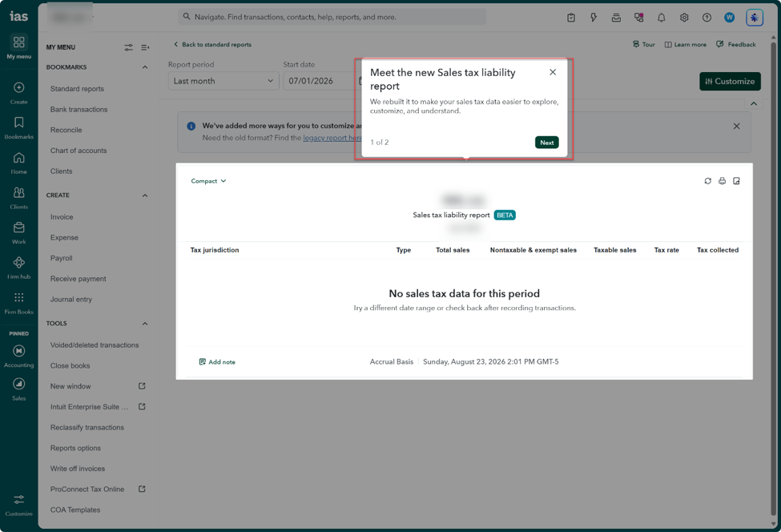Click the W user avatar

click(729, 18)
